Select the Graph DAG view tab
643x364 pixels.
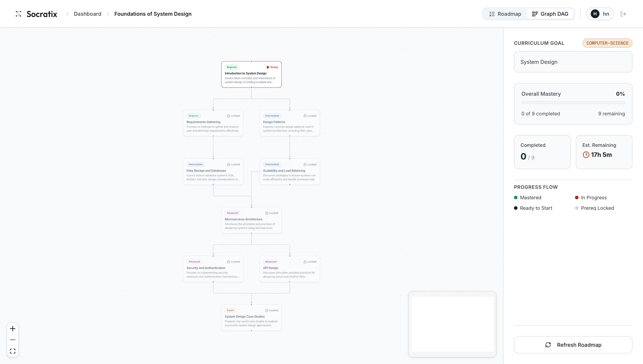coord(550,14)
